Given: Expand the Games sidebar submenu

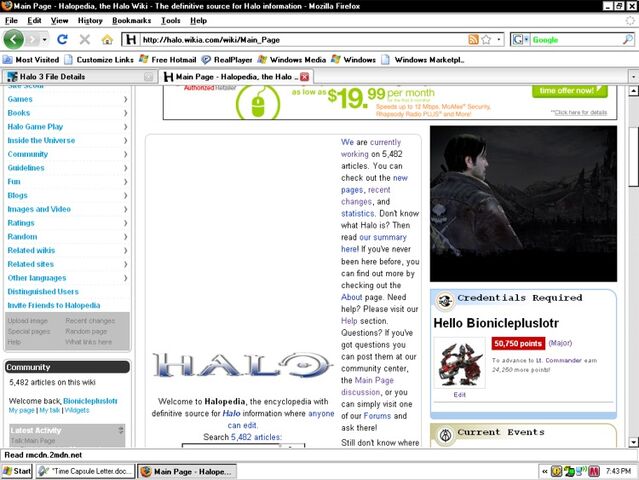Looking at the screenshot, I should click(x=125, y=99).
